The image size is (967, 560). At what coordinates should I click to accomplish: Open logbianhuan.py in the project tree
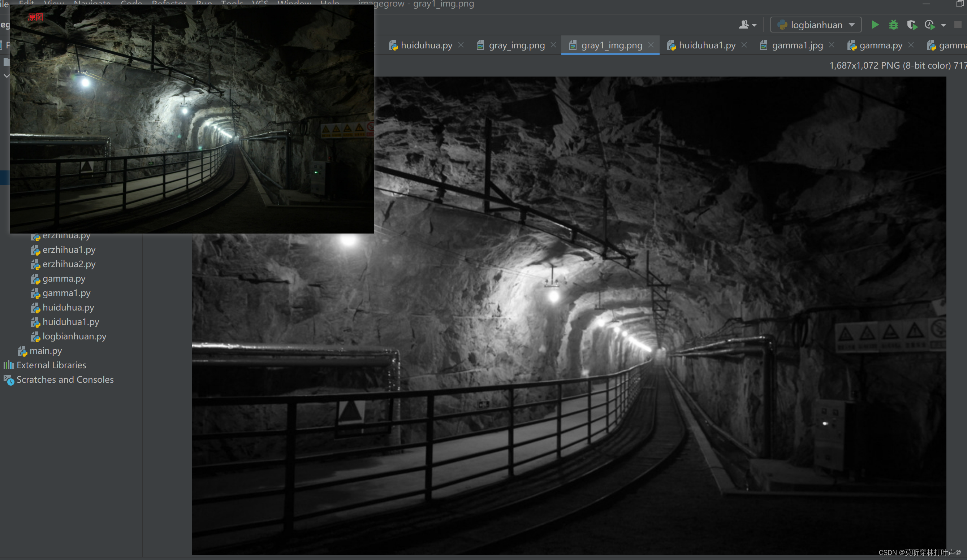74,337
